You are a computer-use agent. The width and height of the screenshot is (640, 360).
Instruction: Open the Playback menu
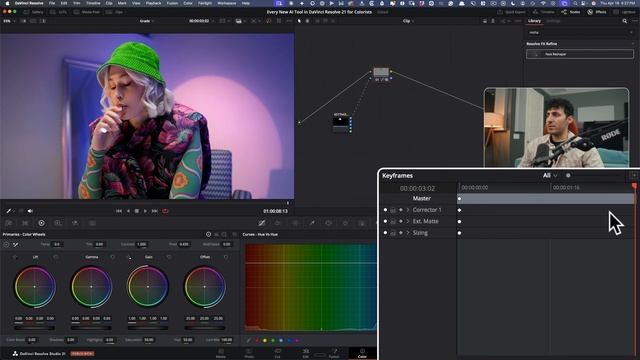[153, 3]
